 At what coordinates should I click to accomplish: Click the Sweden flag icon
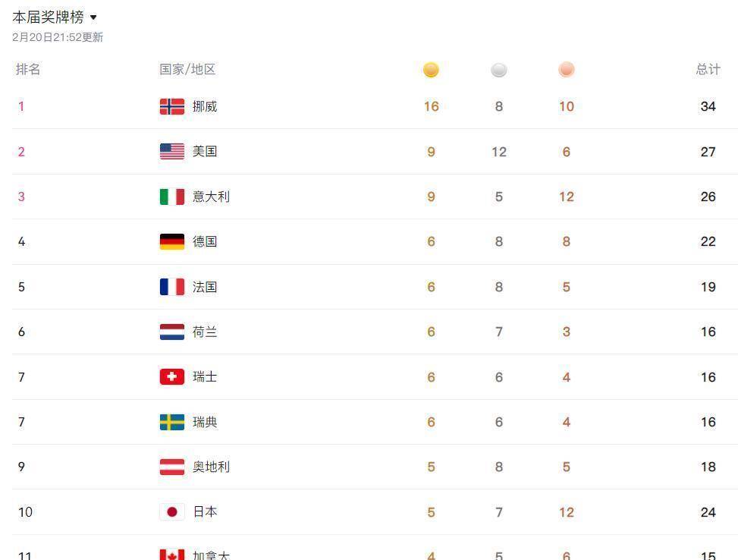click(172, 422)
